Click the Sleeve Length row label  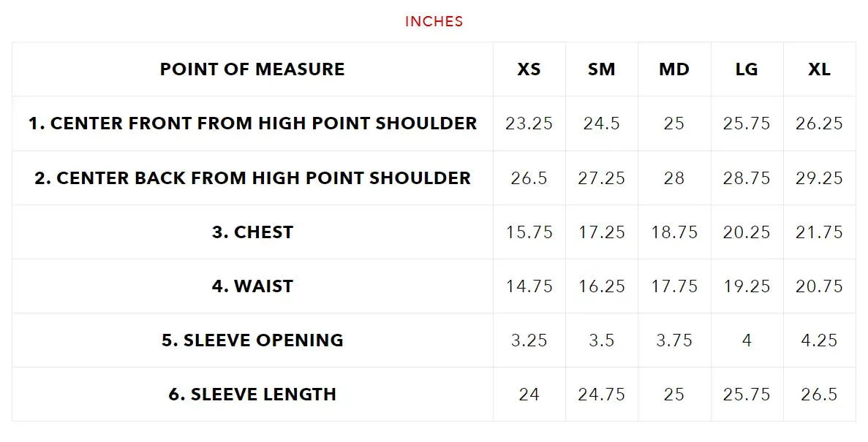252,395
